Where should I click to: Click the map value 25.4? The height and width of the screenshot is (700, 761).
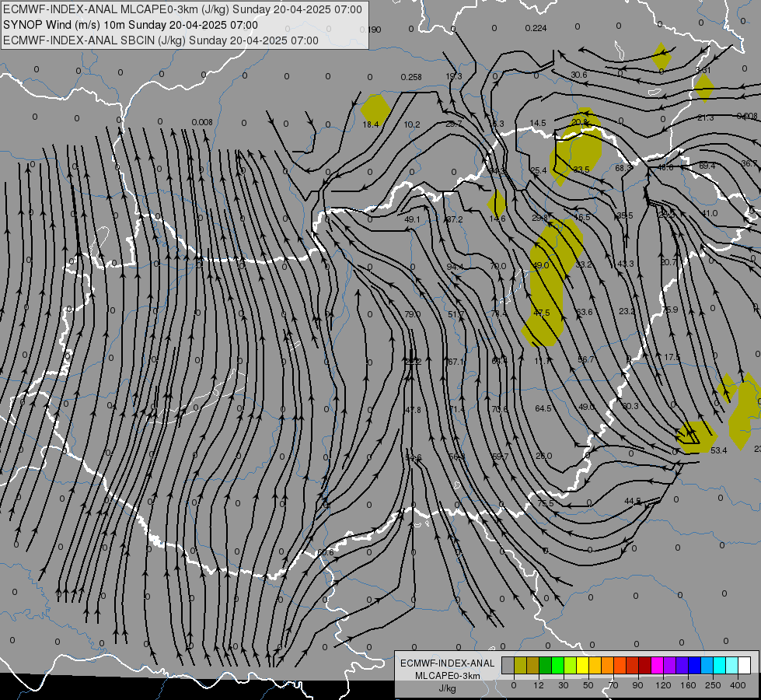point(539,170)
